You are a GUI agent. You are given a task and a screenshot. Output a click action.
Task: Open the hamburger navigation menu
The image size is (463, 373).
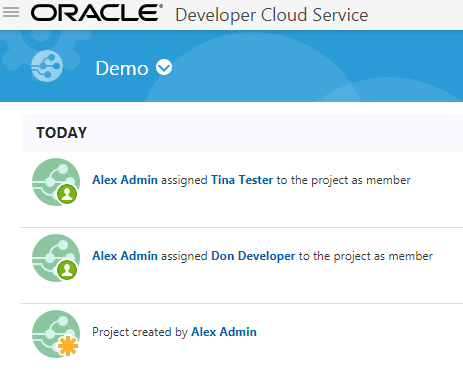click(x=11, y=12)
